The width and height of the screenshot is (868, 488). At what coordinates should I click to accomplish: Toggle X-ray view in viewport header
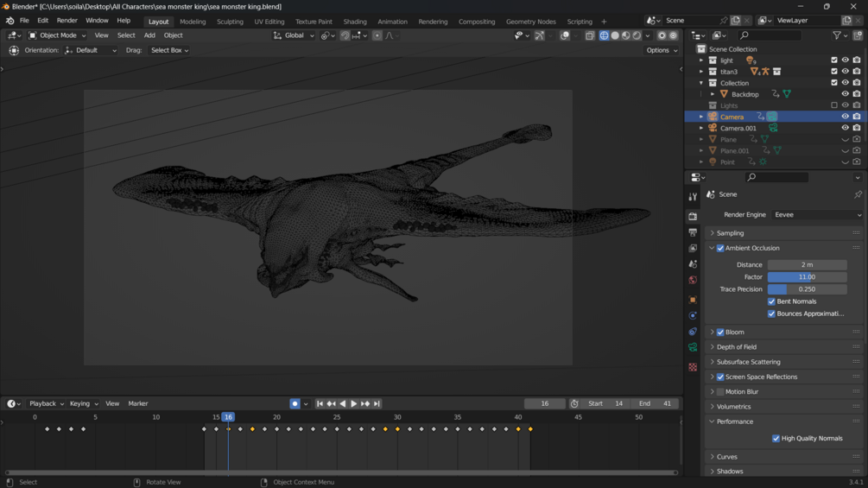pos(590,35)
